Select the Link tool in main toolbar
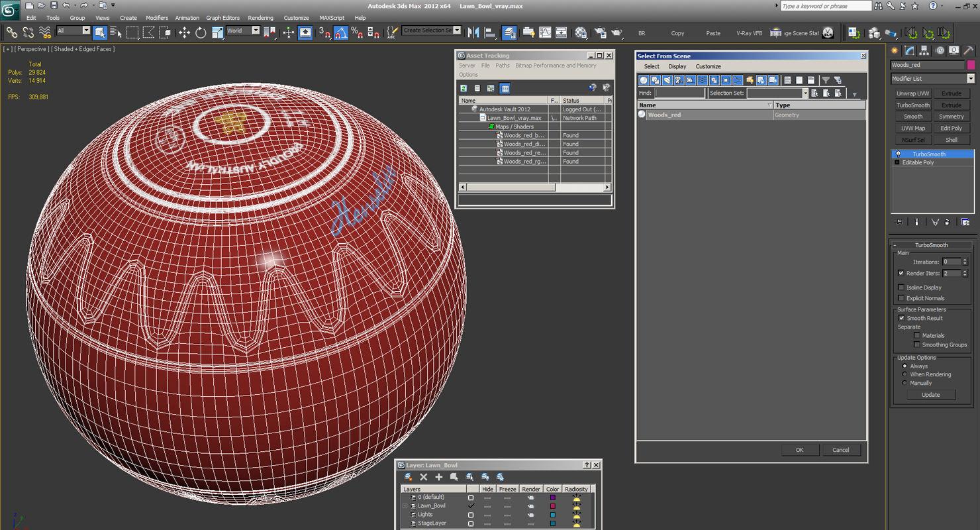 [x=12, y=32]
